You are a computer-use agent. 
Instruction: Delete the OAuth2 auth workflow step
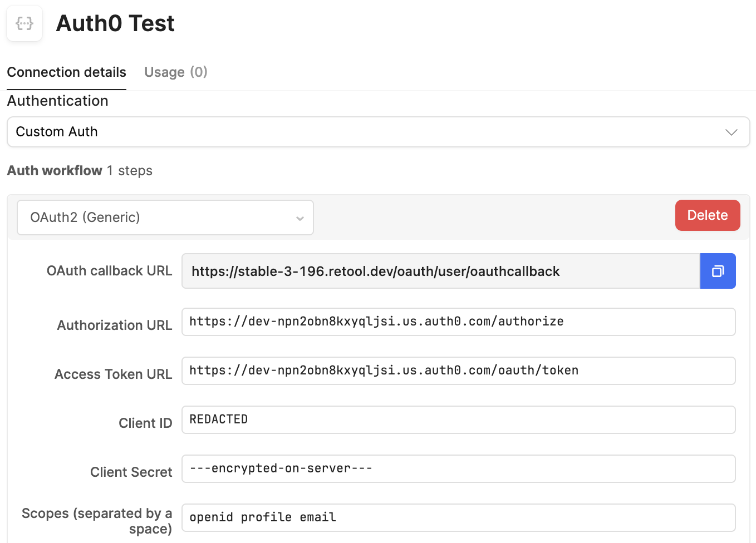coord(708,215)
